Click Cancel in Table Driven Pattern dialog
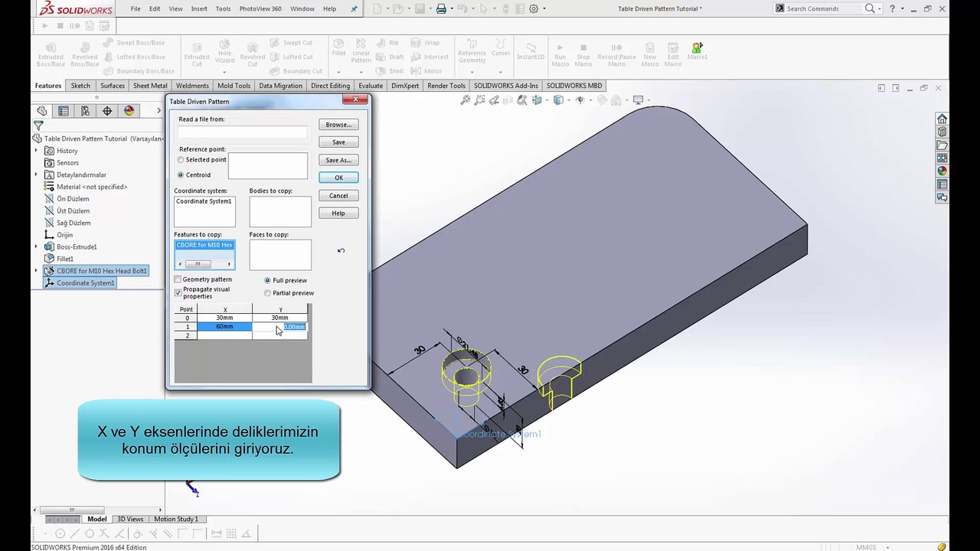Screen dimensions: 980x551 click(x=338, y=196)
